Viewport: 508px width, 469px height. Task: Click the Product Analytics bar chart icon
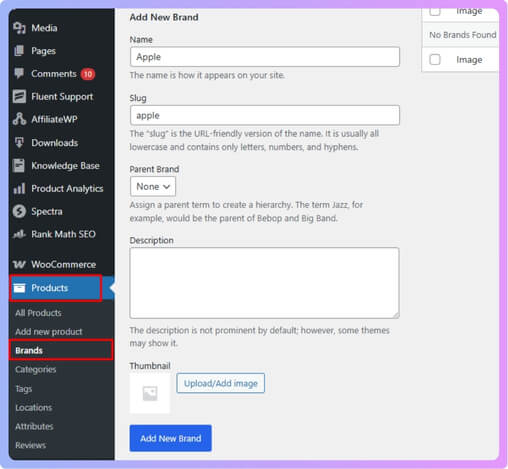click(x=19, y=189)
